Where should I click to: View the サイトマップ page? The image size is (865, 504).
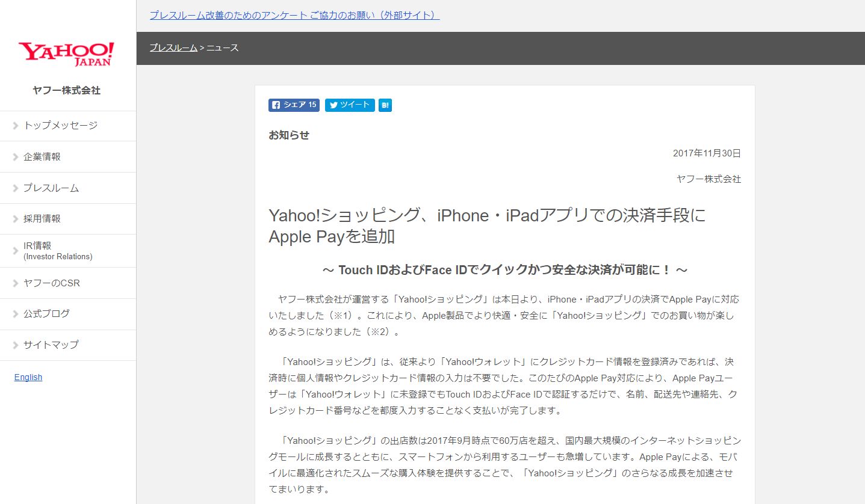coord(51,345)
